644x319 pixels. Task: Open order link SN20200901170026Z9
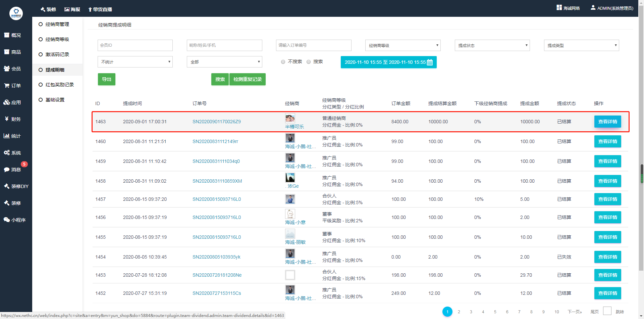[x=216, y=122]
